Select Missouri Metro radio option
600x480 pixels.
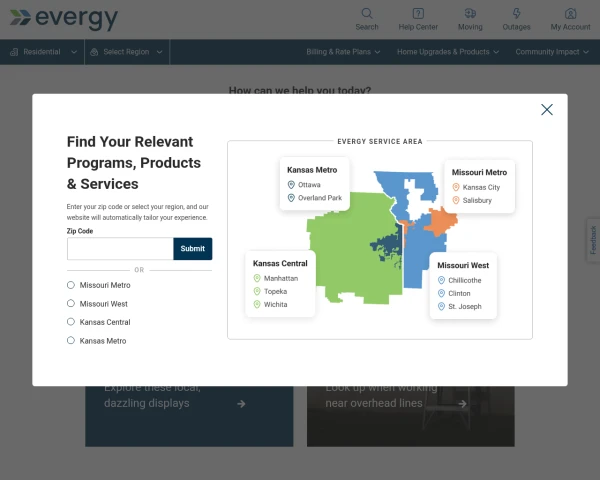click(x=71, y=285)
